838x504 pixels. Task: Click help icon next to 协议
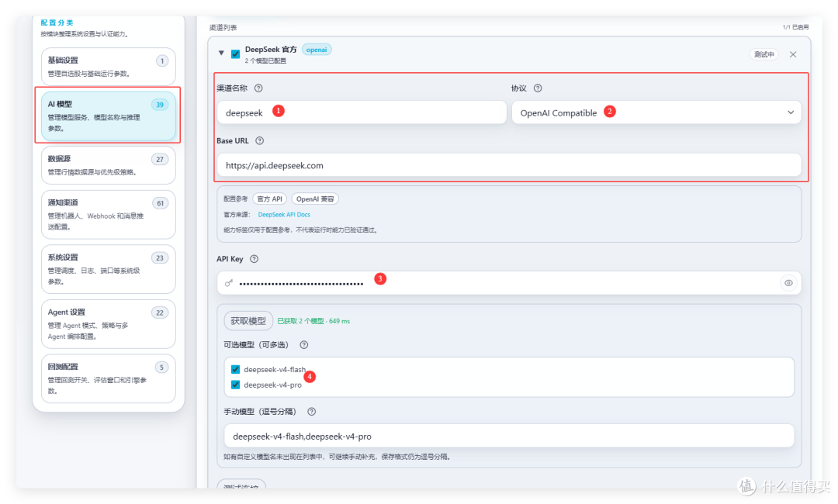coord(538,88)
